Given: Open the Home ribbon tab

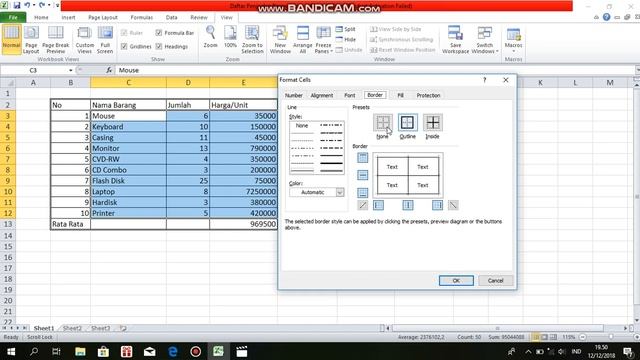Looking at the screenshot, I should click(41, 18).
